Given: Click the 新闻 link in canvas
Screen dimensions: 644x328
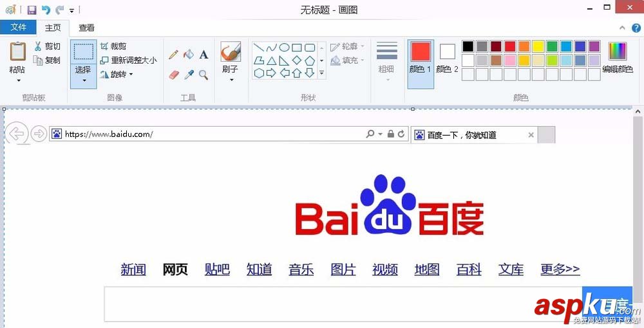Looking at the screenshot, I should click(133, 269).
